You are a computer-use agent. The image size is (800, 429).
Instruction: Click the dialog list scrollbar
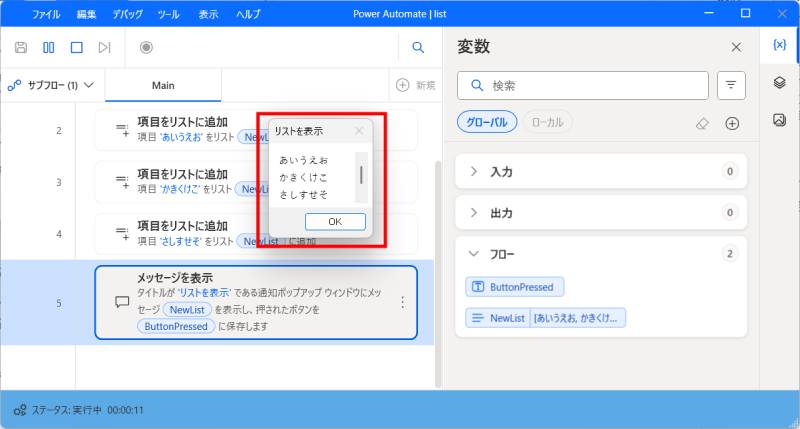361,177
